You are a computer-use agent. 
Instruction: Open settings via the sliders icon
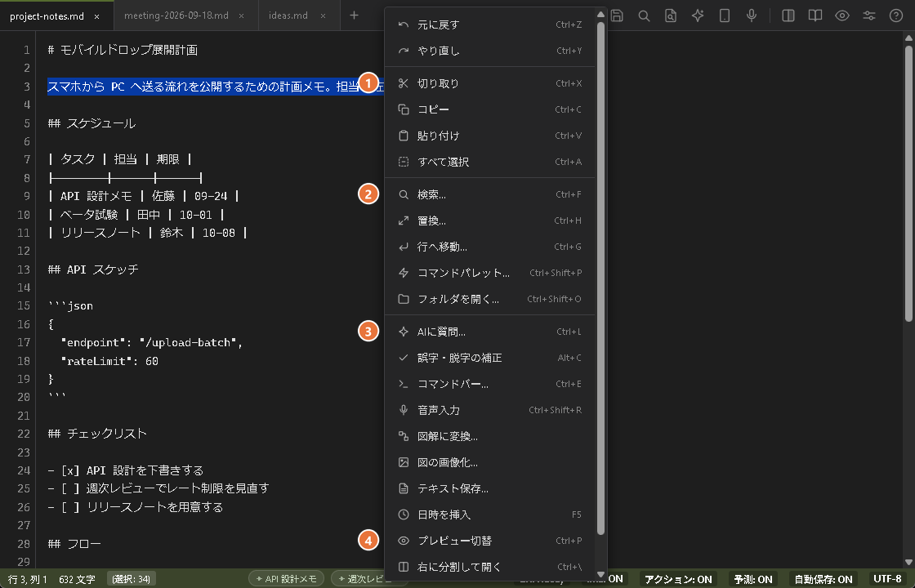click(x=869, y=16)
